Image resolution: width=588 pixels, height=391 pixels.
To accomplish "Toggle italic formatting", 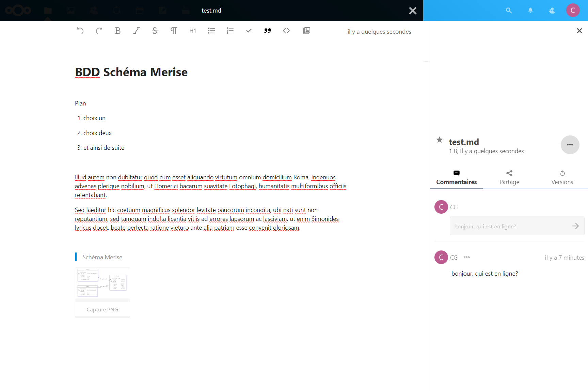I will click(137, 31).
